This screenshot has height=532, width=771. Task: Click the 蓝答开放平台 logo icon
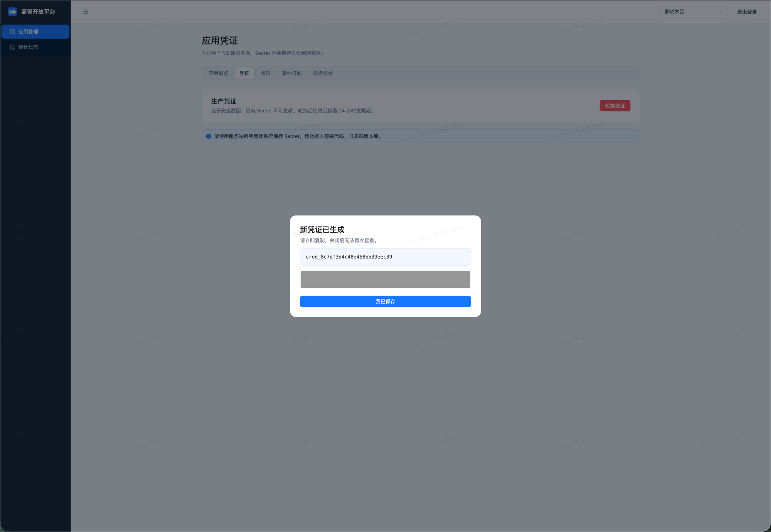(x=12, y=12)
